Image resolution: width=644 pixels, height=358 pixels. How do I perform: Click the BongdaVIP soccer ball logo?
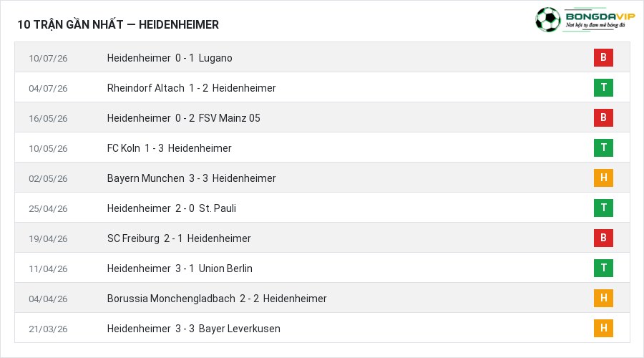[548, 19]
